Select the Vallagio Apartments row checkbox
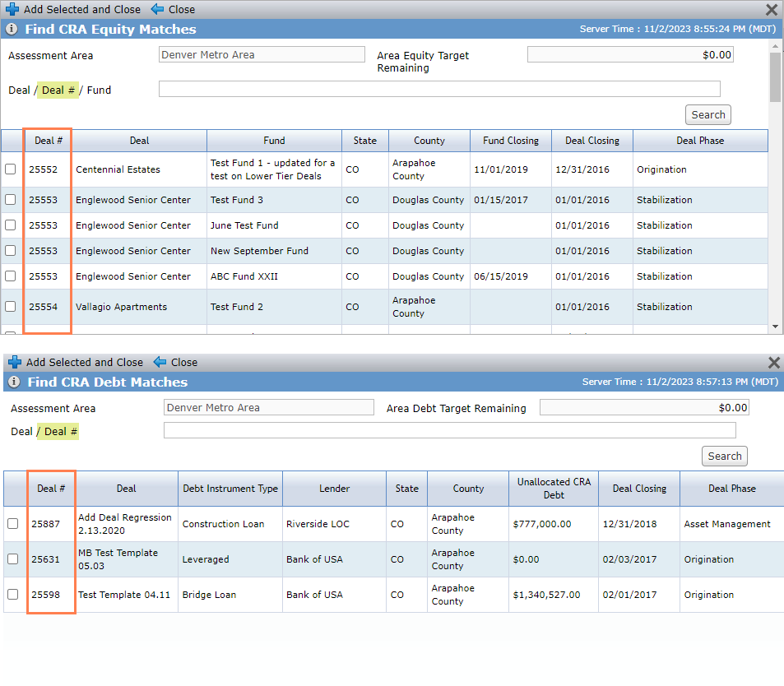The height and width of the screenshot is (686, 784). (11, 307)
